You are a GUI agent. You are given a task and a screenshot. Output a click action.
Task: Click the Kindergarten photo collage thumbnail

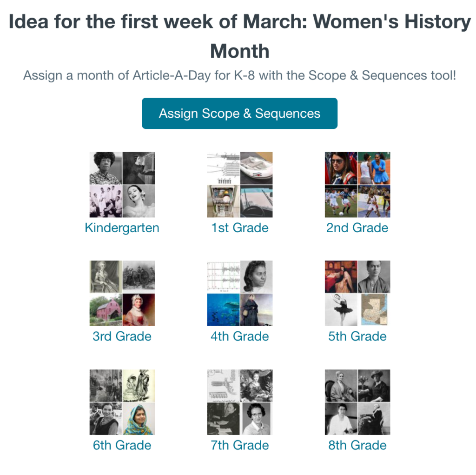click(x=122, y=185)
